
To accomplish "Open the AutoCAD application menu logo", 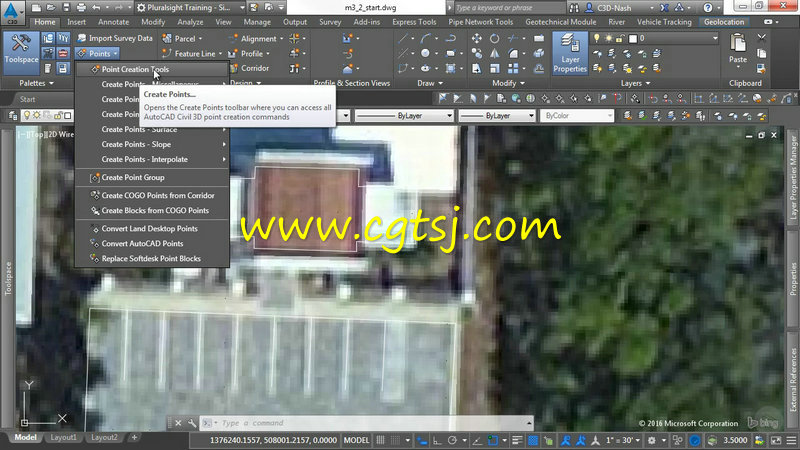I will [12, 12].
